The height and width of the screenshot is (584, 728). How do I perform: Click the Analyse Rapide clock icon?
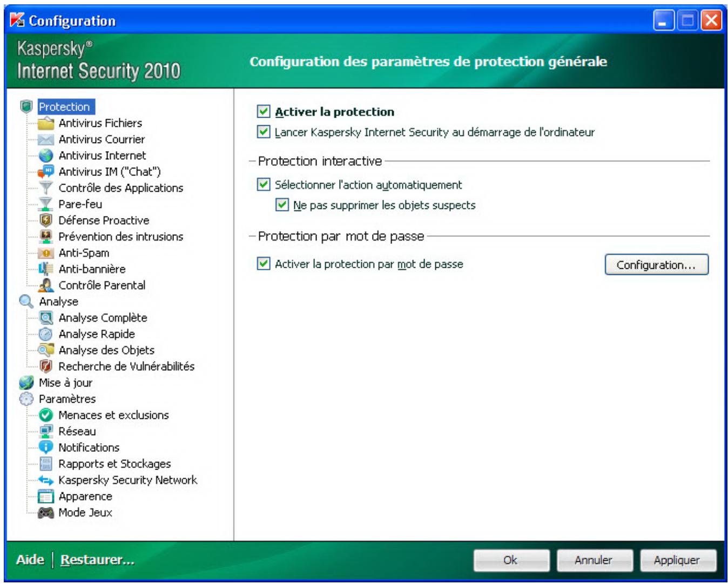click(x=46, y=334)
